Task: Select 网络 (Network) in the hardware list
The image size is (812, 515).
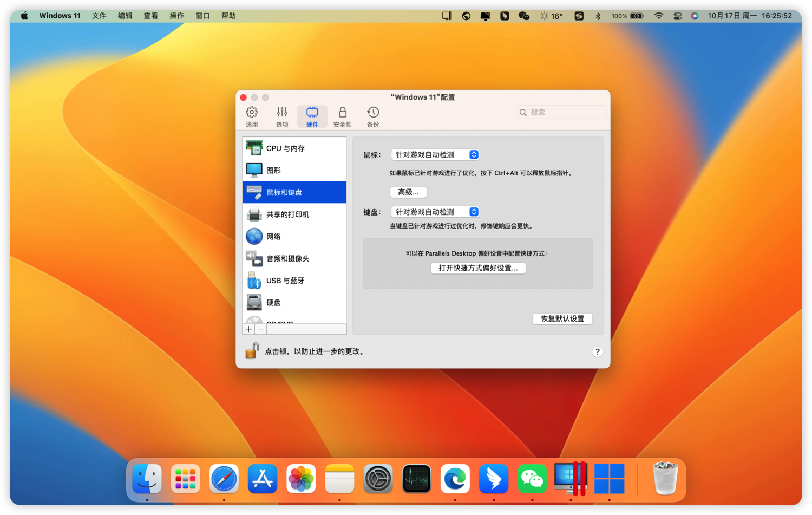Action: click(x=294, y=236)
